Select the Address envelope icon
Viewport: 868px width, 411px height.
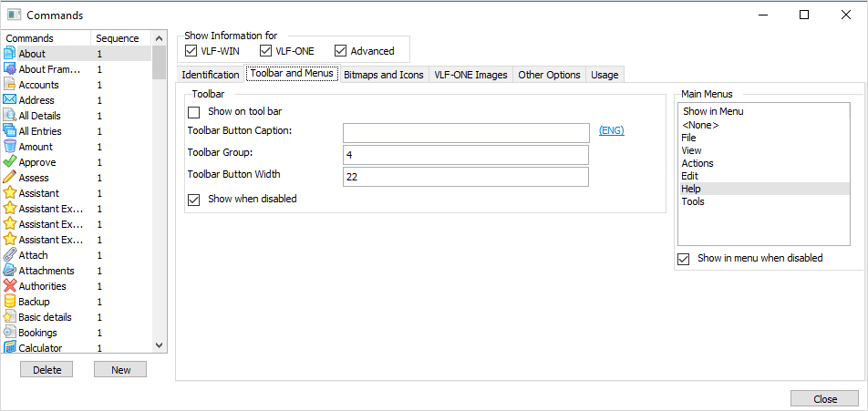pos(10,100)
